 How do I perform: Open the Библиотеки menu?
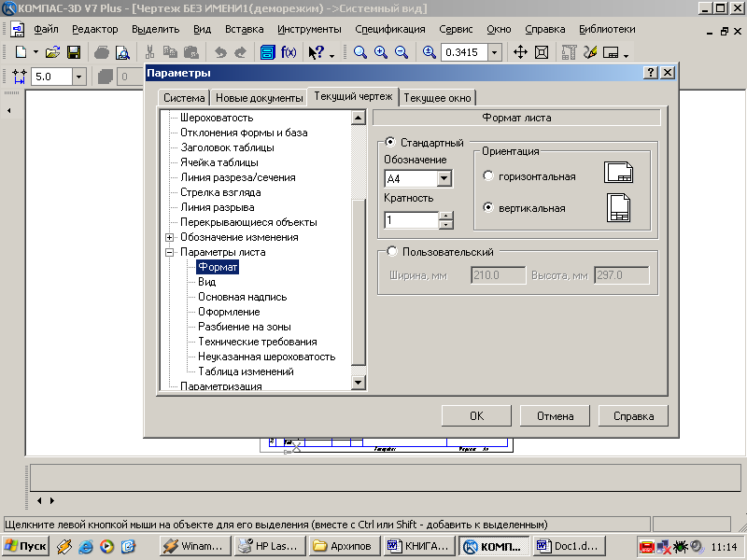(607, 29)
